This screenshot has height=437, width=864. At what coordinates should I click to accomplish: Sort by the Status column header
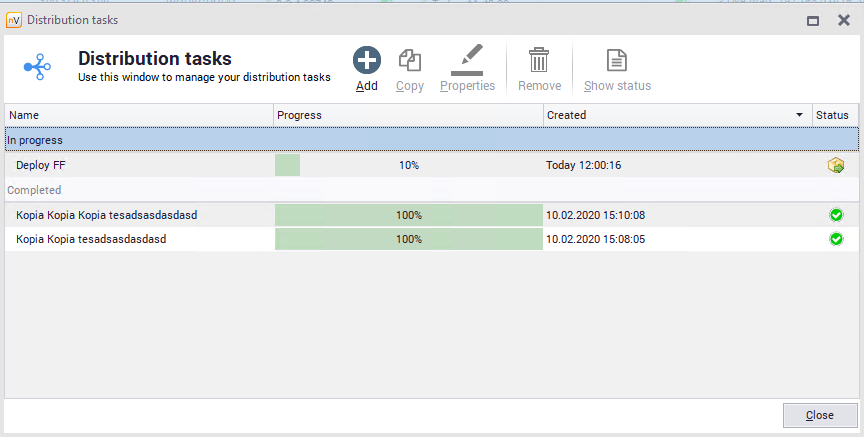pos(832,116)
